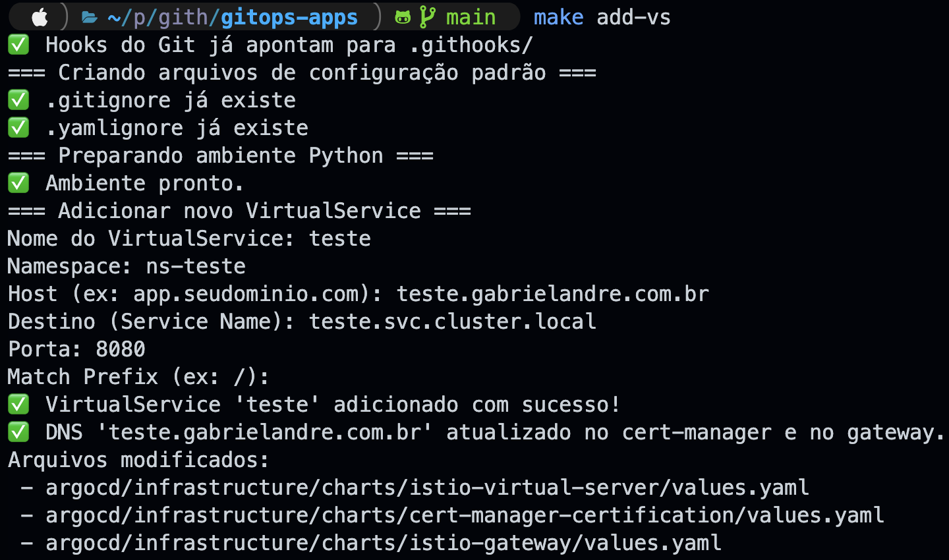Screen dimensions: 949x560
Task: Click the checkmark next to .yamlignore já existe
Action: point(18,128)
